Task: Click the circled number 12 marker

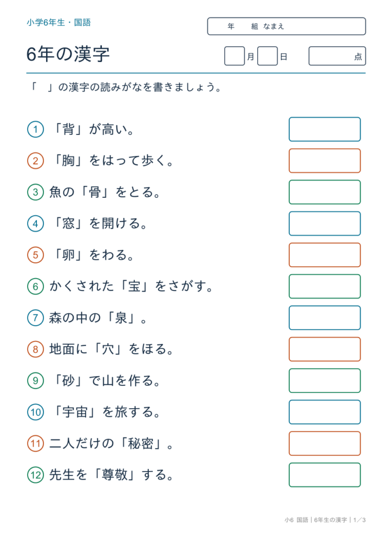Action: [x=35, y=475]
